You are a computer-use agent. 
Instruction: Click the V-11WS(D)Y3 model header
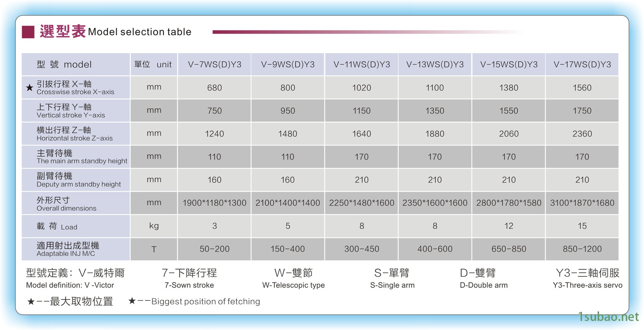362,64
